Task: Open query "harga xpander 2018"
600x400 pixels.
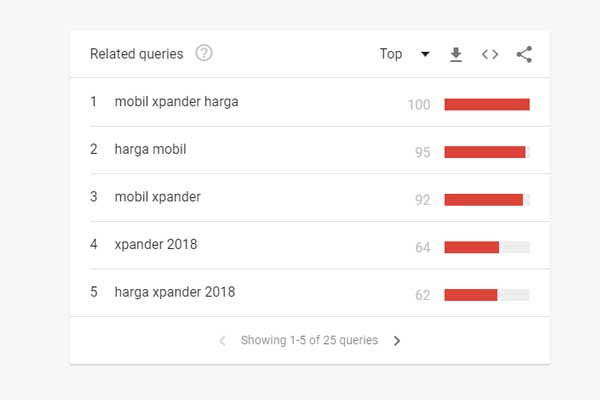Action: [175, 292]
